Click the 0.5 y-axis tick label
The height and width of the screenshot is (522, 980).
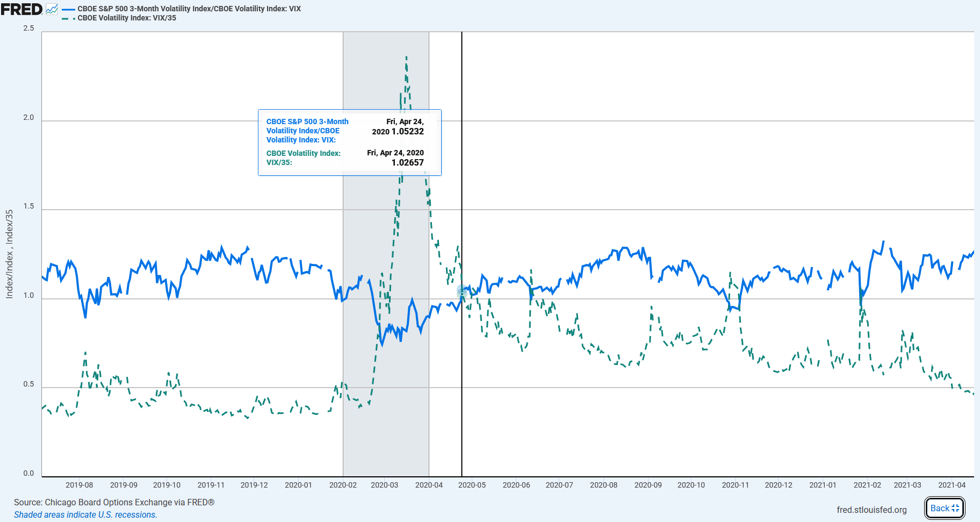(x=28, y=384)
